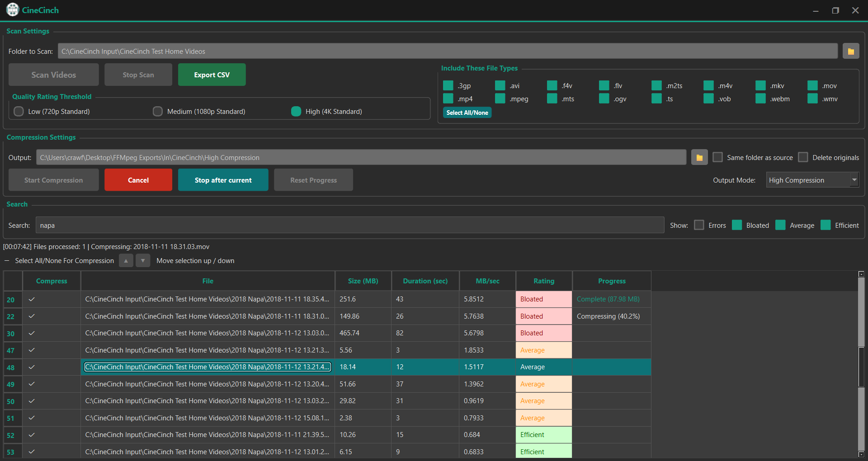Enable the Delete originals option
Image resolution: width=868 pixels, height=461 pixels.
pyautogui.click(x=803, y=157)
